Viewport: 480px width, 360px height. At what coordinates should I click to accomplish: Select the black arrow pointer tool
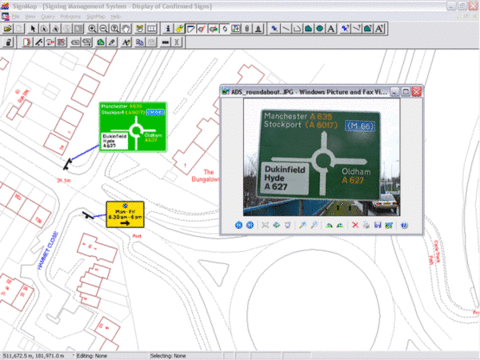(32, 29)
